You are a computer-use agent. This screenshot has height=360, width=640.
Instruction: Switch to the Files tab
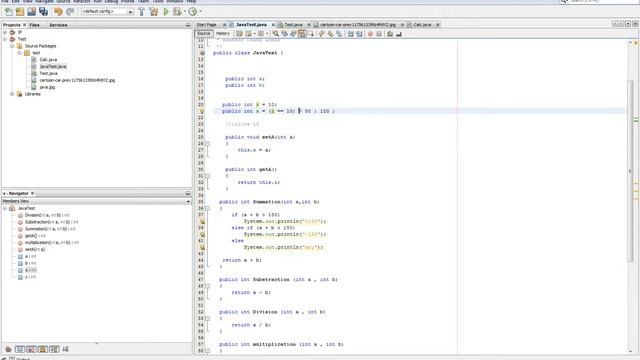pos(35,25)
